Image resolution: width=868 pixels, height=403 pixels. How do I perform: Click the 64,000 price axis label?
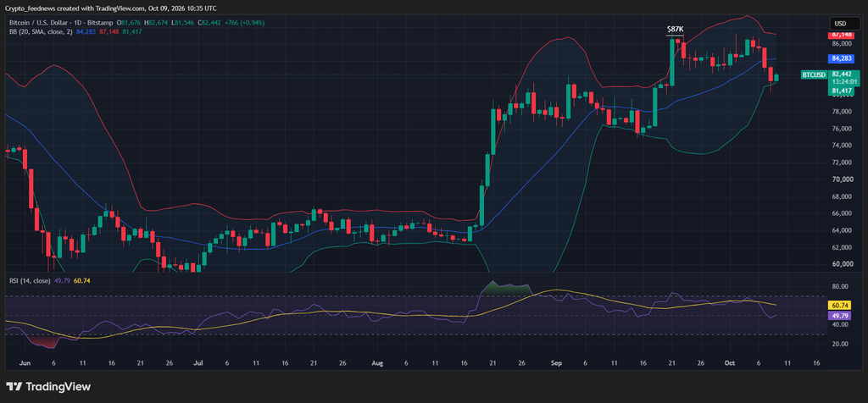(842, 230)
